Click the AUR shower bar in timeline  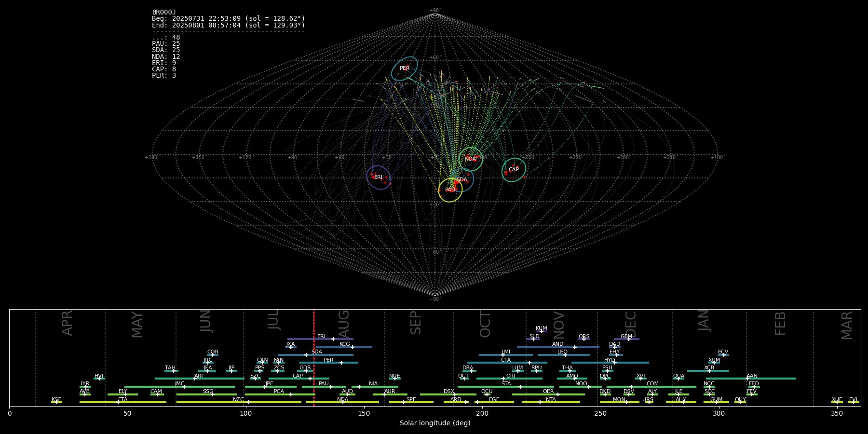tap(390, 394)
